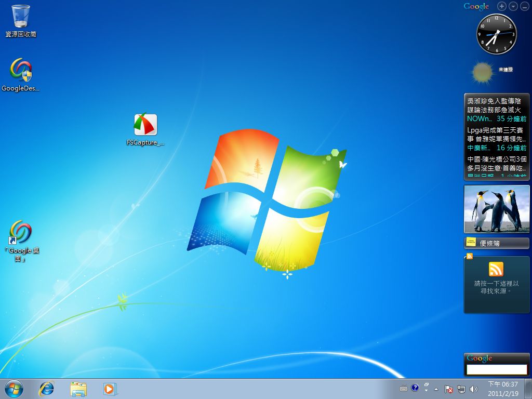Click the Google logo atop sidebar

point(476,6)
